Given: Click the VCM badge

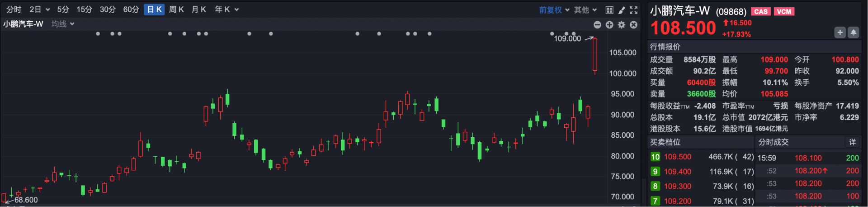Looking at the screenshot, I should click(x=784, y=12).
